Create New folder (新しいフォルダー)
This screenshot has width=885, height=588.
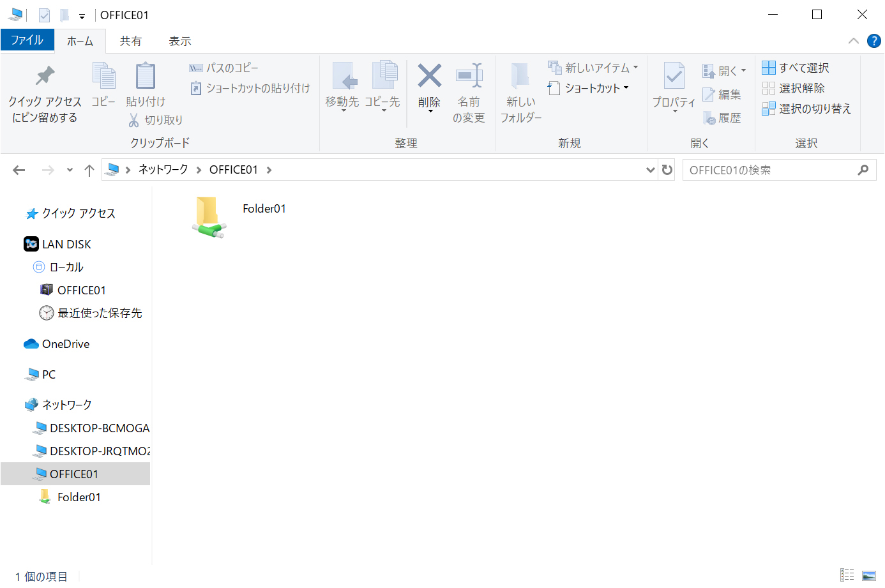pyautogui.click(x=521, y=93)
